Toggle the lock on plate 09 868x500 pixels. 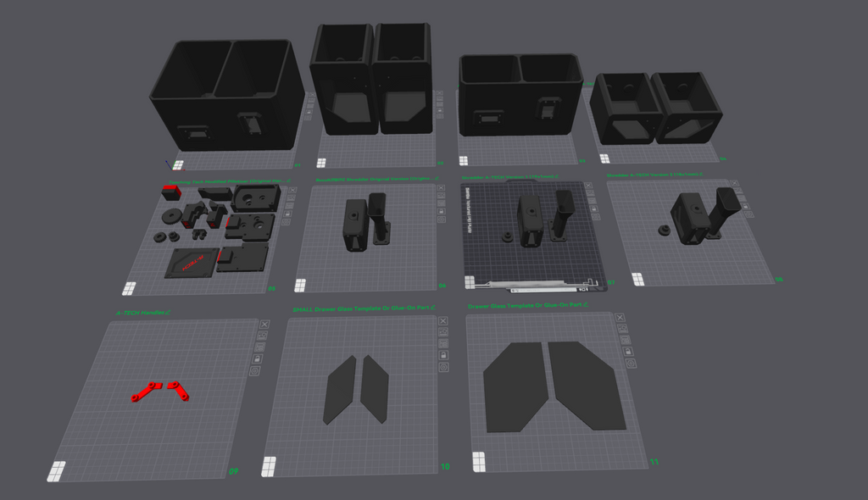(x=257, y=358)
